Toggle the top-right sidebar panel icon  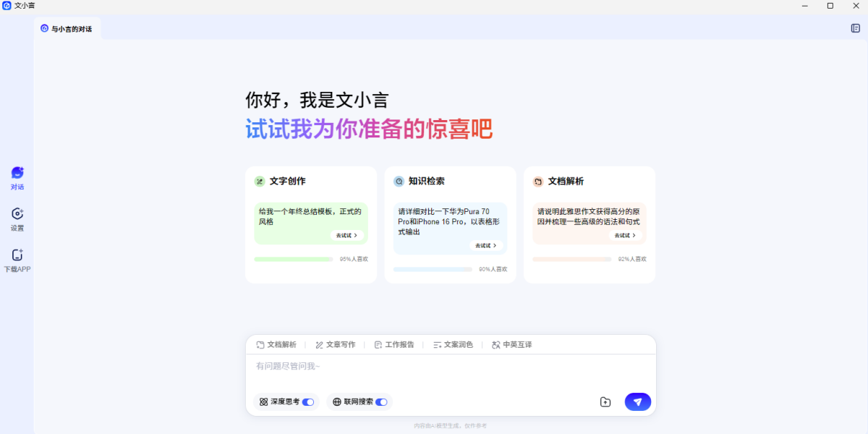tap(855, 28)
